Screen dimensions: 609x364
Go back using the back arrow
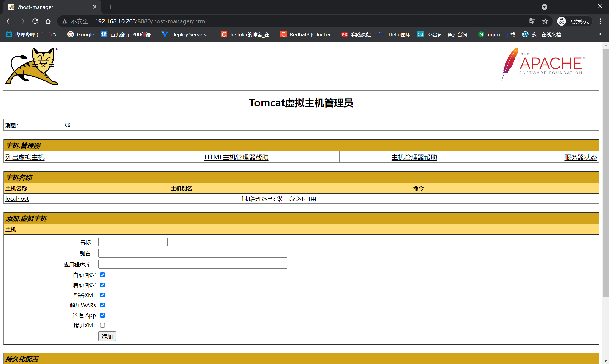[x=9, y=21]
